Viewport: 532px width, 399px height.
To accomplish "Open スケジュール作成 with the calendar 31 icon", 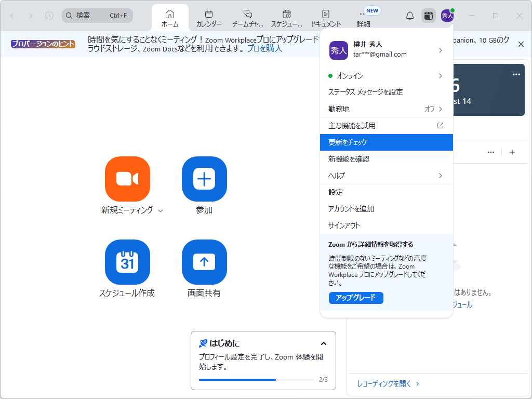I will 127,262.
